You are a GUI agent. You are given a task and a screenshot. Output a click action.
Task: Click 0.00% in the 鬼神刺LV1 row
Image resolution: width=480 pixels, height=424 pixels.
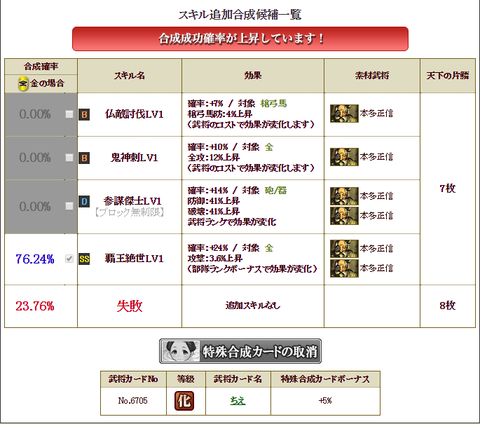tap(35, 157)
